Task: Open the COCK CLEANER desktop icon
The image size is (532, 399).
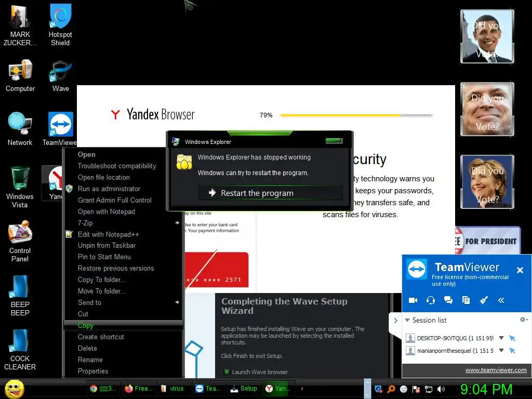Action: tap(20, 350)
